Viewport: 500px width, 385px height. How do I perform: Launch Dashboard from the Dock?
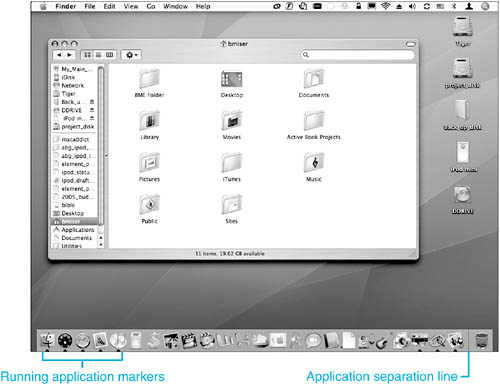coord(65,341)
